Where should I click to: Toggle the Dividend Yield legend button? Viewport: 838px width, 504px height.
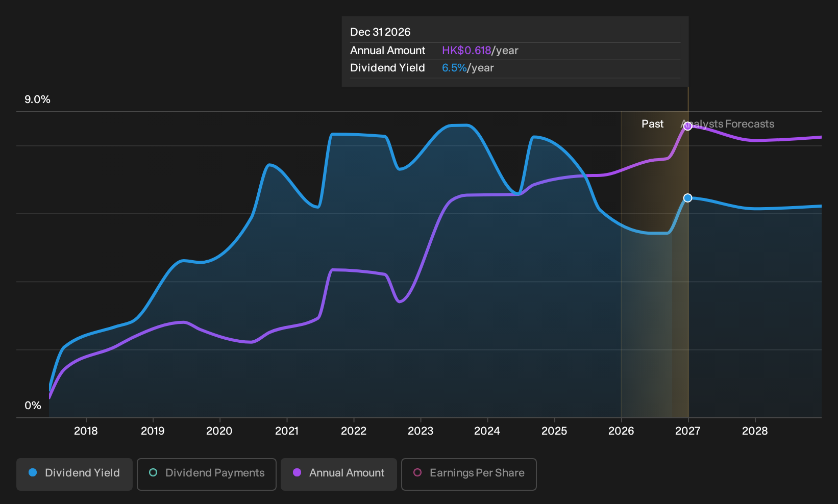[75, 474]
